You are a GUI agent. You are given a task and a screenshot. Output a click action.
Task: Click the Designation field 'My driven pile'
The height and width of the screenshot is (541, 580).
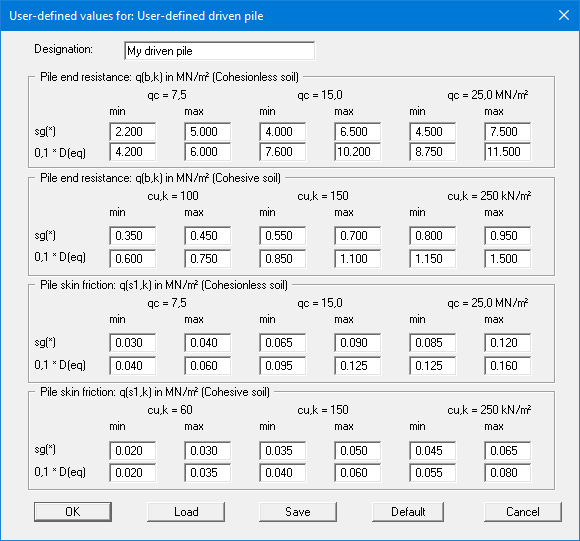pos(220,51)
